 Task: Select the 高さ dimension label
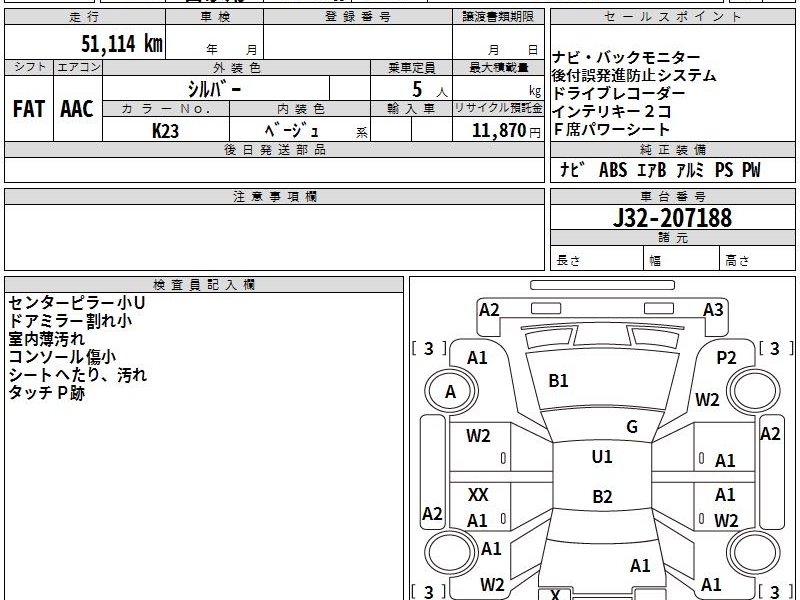(737, 260)
